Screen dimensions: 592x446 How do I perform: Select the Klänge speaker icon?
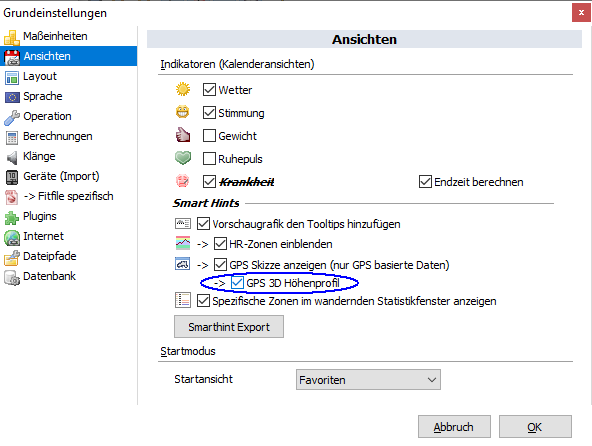[12, 157]
